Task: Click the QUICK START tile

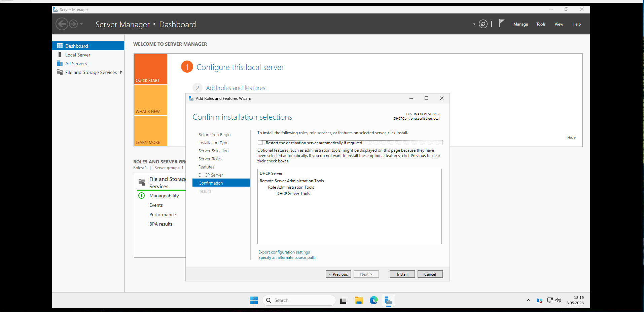Action: click(x=151, y=69)
